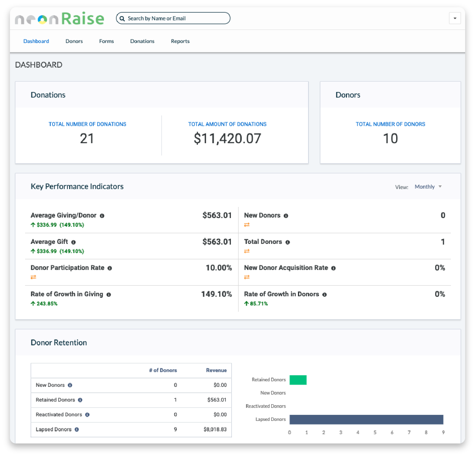
Task: Click info icon next to KPI New Donors
Action: click(x=286, y=216)
